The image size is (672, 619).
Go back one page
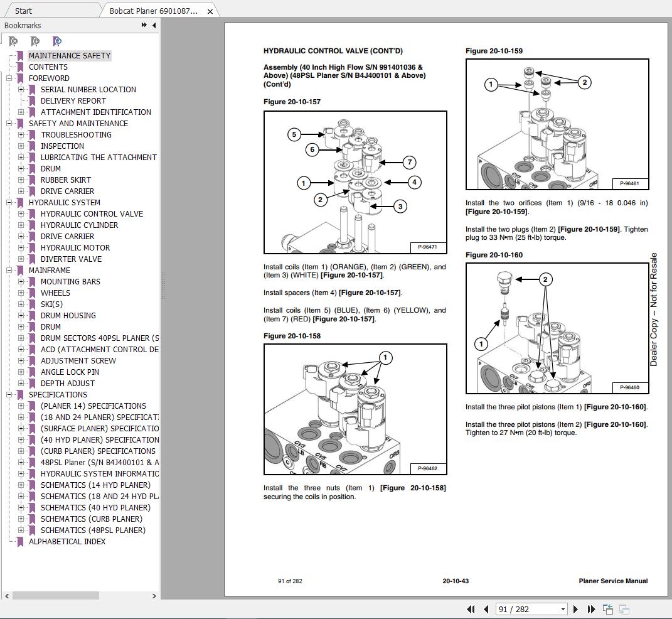[x=486, y=609]
